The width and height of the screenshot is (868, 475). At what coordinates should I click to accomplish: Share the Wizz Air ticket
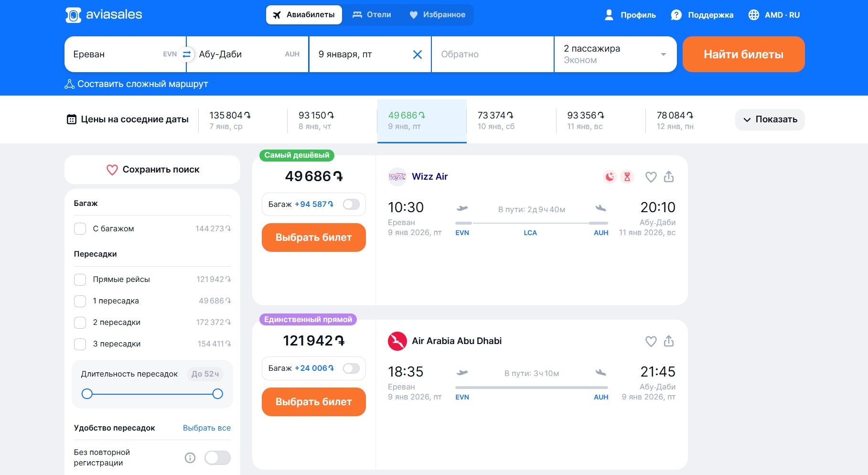[669, 177]
